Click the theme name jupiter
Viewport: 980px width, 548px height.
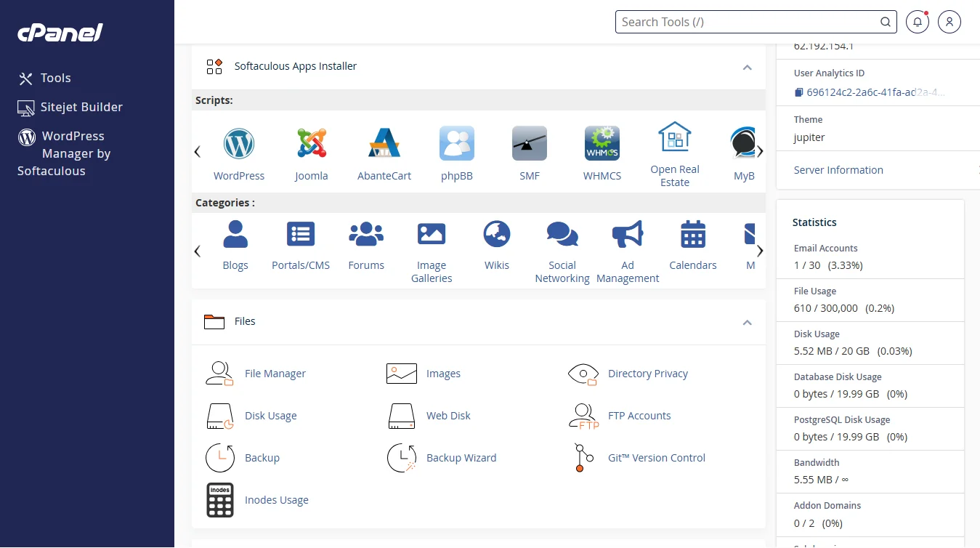tap(809, 137)
